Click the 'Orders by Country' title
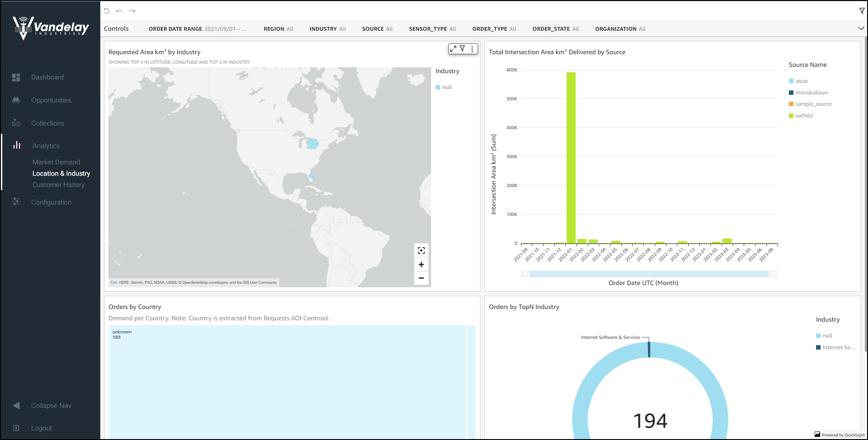 point(135,307)
